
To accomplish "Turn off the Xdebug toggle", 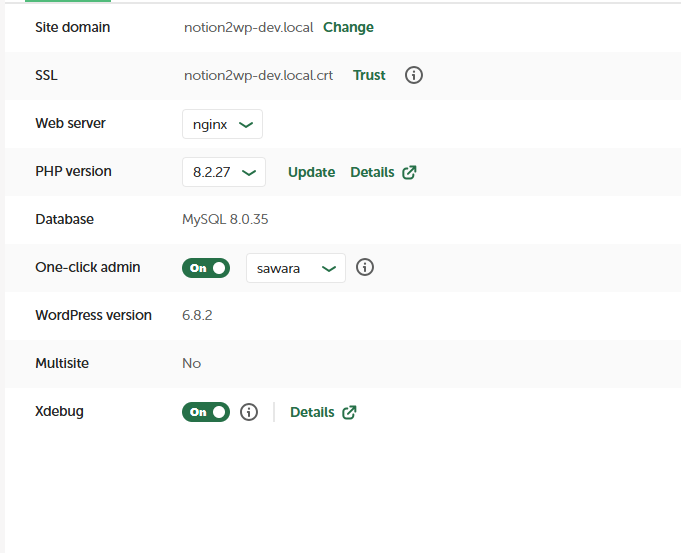I will click(x=206, y=411).
